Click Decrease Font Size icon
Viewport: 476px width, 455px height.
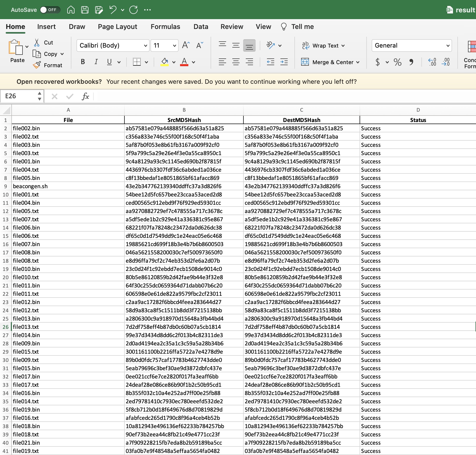pos(200,45)
